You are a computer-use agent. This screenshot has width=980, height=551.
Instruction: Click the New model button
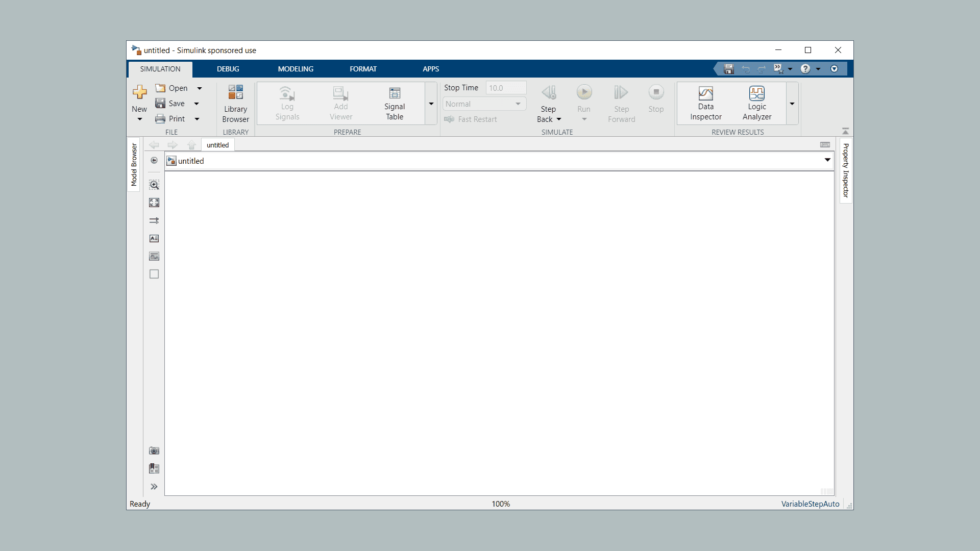click(x=139, y=94)
